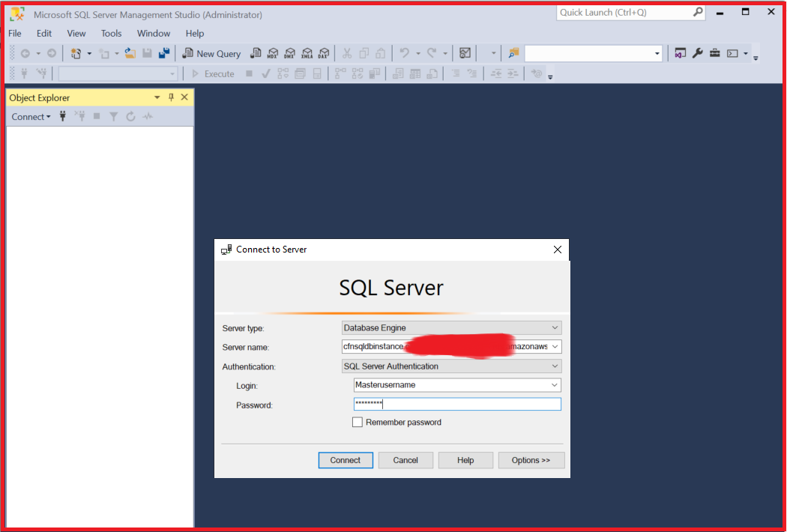Expand the Authentication dropdown

point(555,366)
